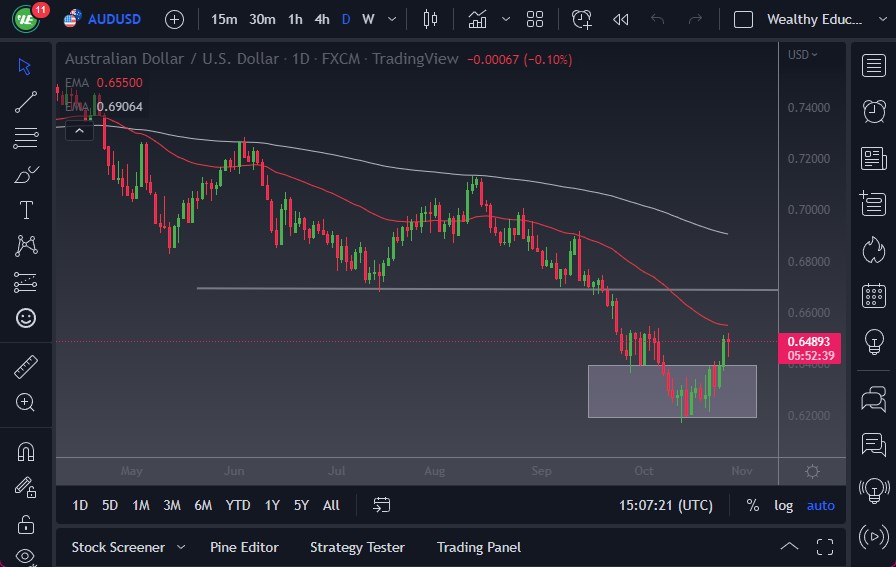Open the Pine Editor tab
896x567 pixels.
244,547
